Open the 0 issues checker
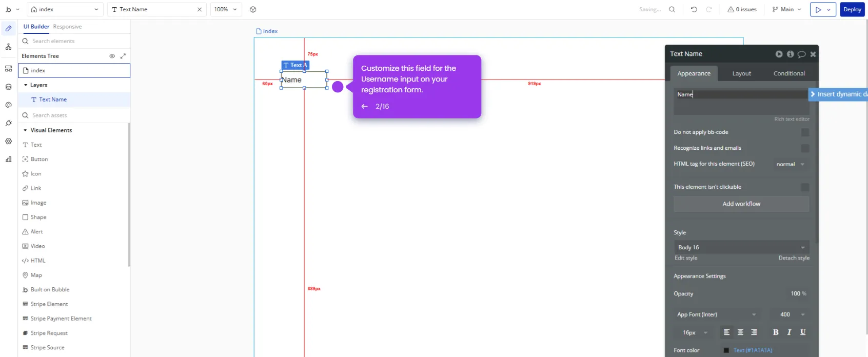This screenshot has width=868, height=357. tap(742, 9)
